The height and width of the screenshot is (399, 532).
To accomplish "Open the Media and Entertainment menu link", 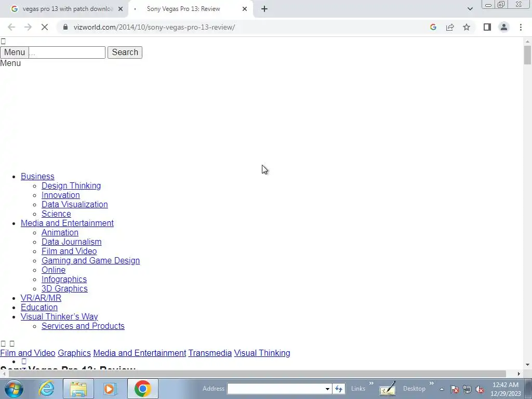I will (x=67, y=223).
